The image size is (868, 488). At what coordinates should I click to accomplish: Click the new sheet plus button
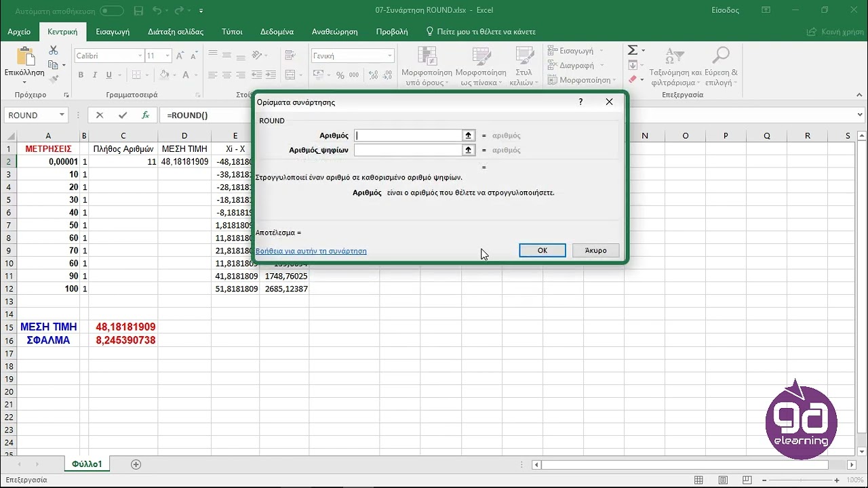coord(136,464)
